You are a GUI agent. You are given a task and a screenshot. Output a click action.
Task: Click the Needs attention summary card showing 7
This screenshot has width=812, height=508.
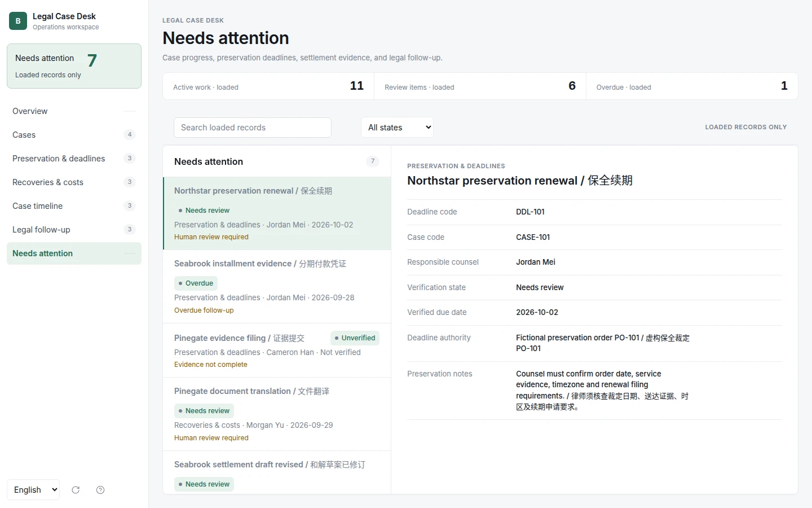point(74,66)
